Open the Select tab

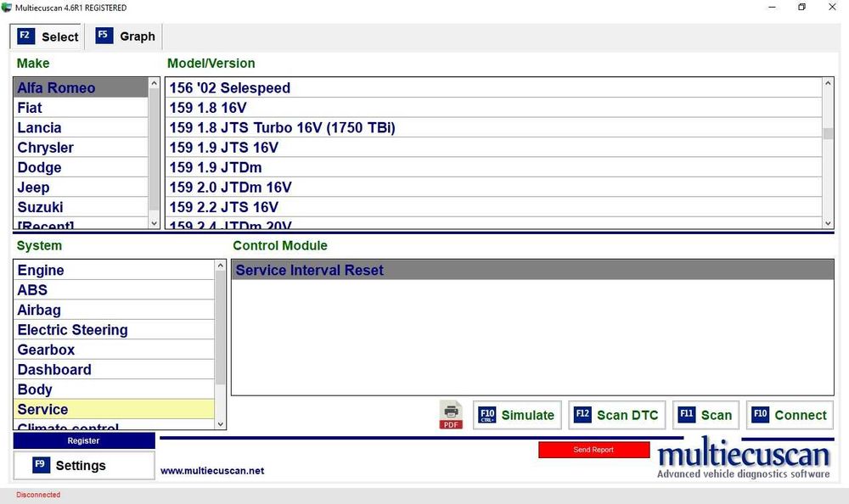(x=46, y=36)
